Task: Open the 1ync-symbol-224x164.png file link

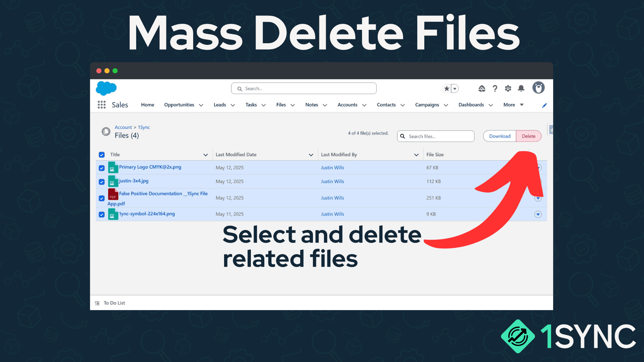Action: [147, 214]
